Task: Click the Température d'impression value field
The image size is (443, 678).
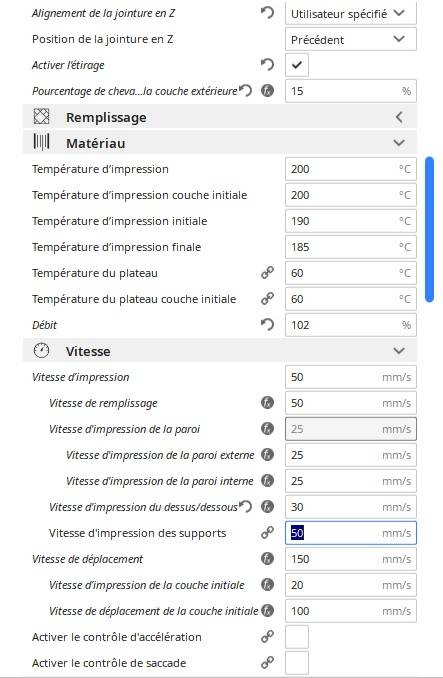Action: pos(351,169)
